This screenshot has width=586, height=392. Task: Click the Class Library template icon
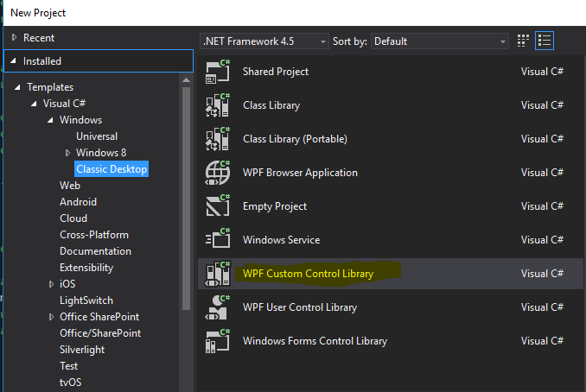tap(217, 105)
